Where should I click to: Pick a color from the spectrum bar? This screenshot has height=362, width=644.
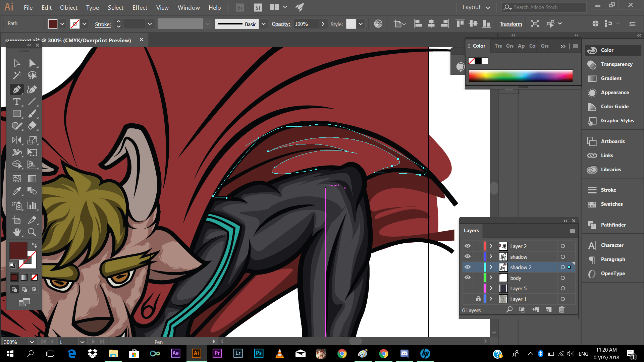coord(521,76)
